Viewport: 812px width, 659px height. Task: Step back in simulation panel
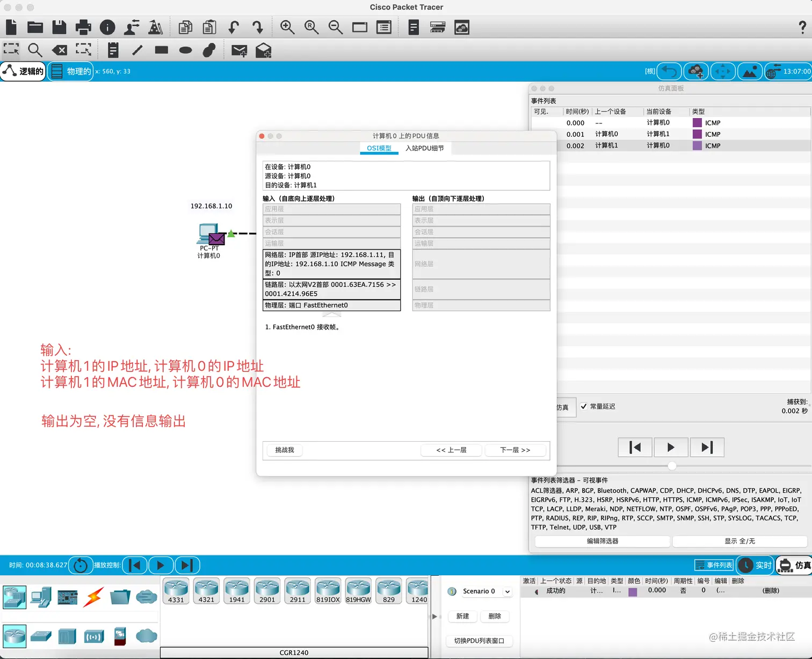[x=635, y=447]
